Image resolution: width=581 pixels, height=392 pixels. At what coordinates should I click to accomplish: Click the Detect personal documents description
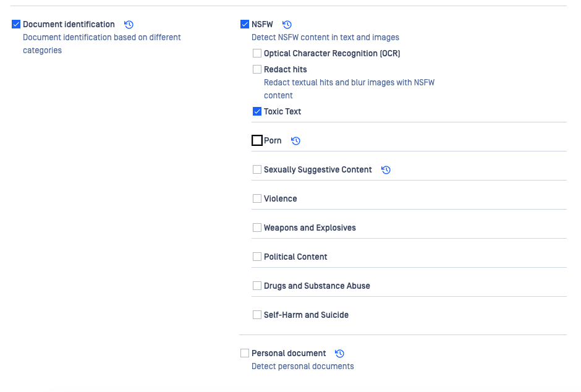click(x=302, y=367)
